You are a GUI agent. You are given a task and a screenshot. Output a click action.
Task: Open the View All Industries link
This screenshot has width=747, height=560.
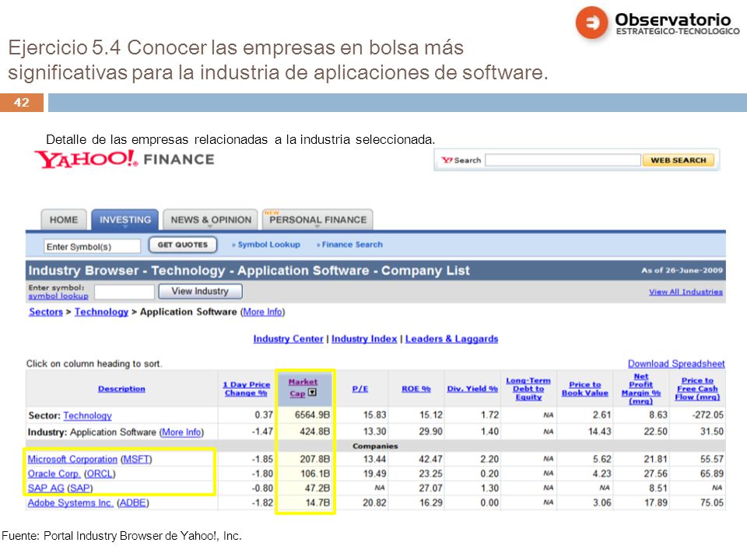pos(686,292)
